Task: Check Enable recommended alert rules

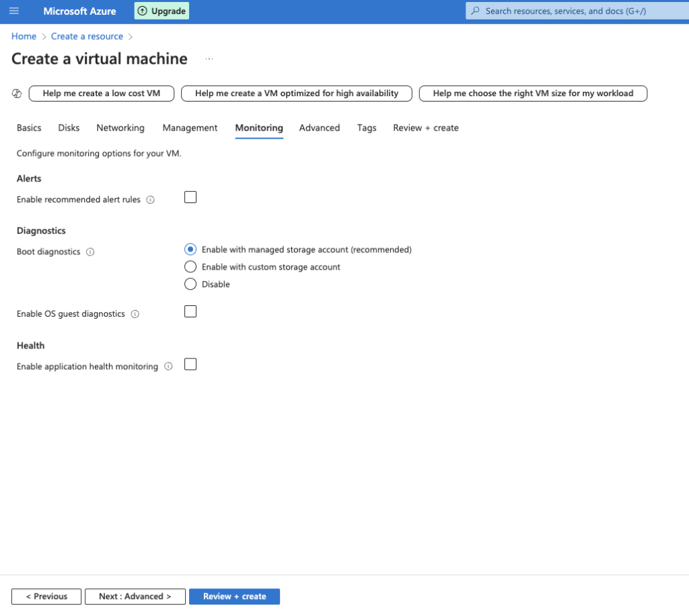Action: (190, 197)
